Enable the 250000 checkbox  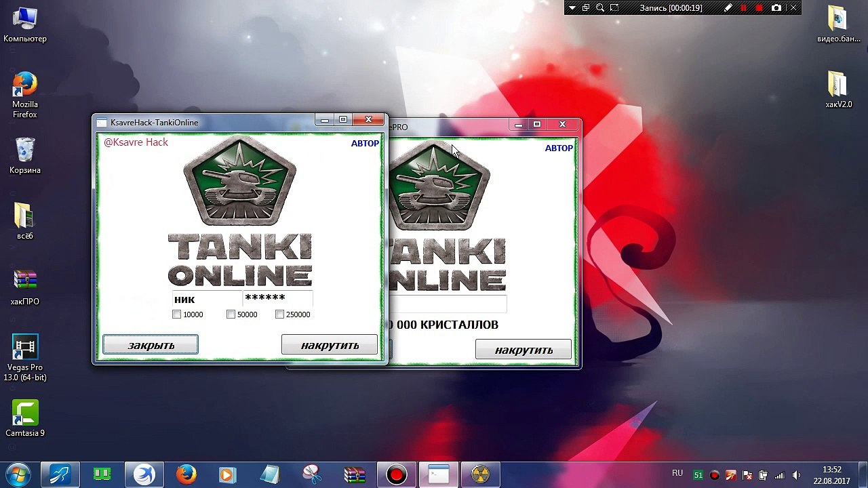click(x=280, y=314)
